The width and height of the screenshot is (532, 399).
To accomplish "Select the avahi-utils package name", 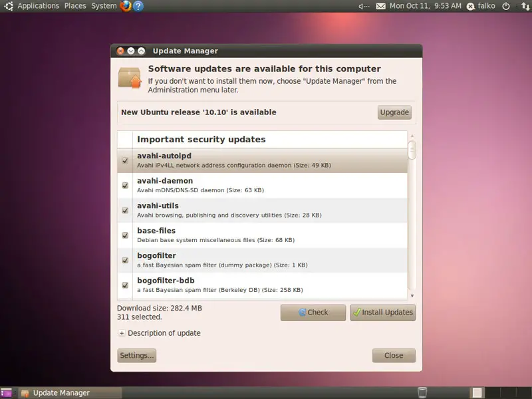I will (x=158, y=205).
